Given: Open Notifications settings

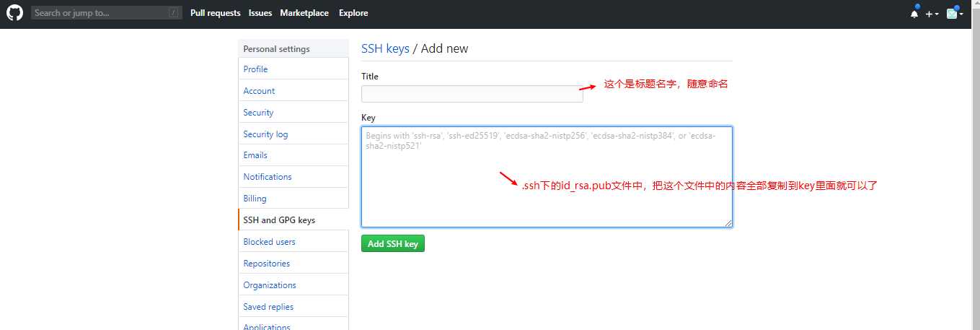Looking at the screenshot, I should point(293,177).
